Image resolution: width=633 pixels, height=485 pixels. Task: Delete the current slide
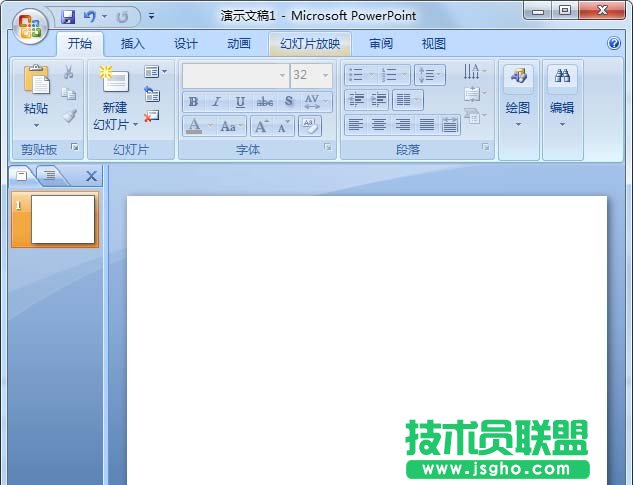click(152, 116)
